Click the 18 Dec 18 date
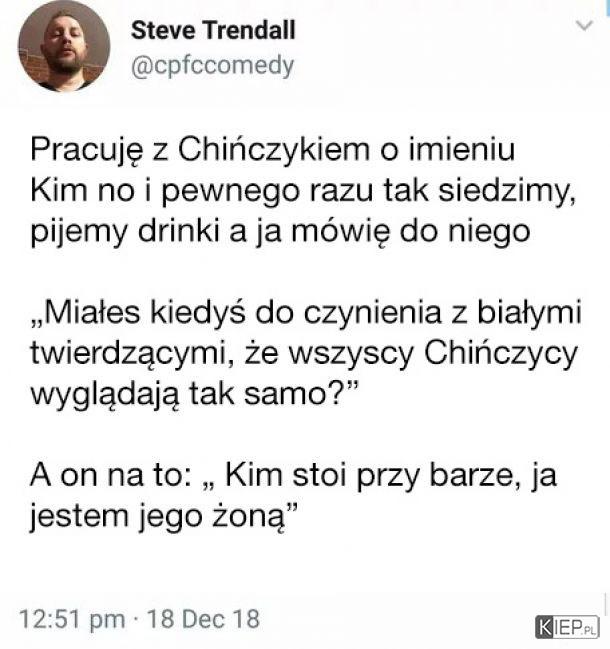This screenshot has width=610, height=649. (x=203, y=619)
